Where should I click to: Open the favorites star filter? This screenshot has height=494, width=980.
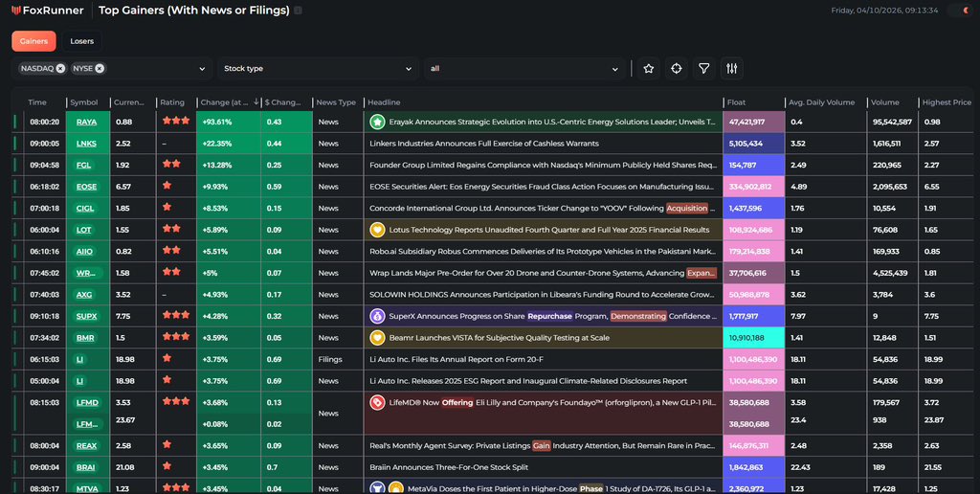[649, 69]
